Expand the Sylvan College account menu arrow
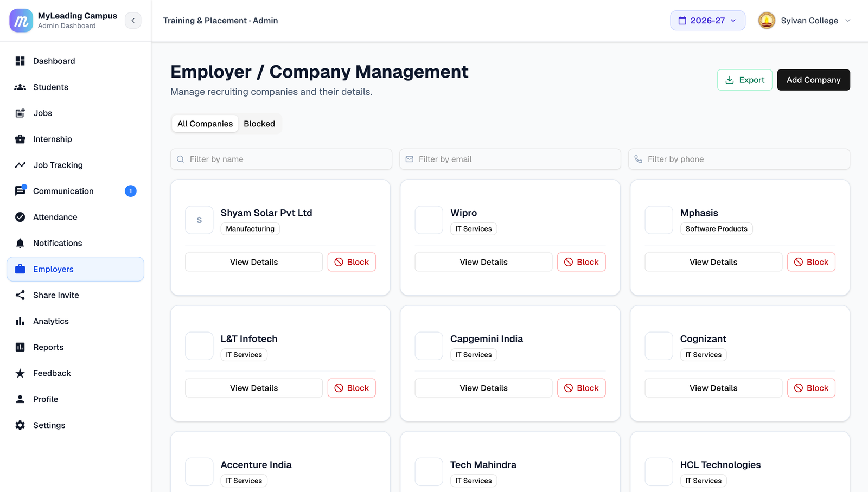This screenshot has height=492, width=868. tap(848, 21)
